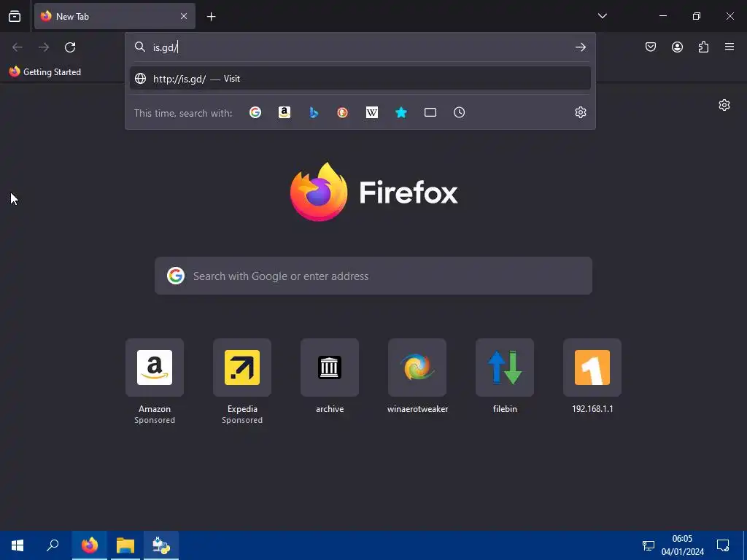Open the Firefox account icon

[x=677, y=47]
